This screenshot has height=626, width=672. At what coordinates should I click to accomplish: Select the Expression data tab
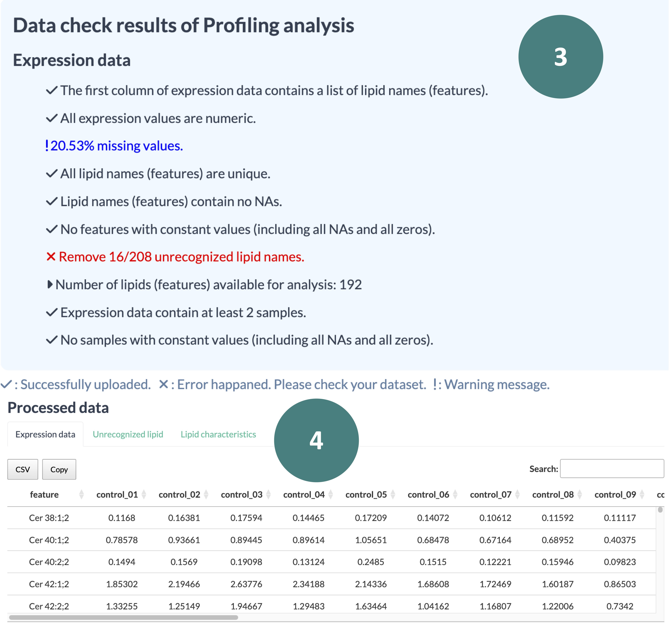[45, 434]
